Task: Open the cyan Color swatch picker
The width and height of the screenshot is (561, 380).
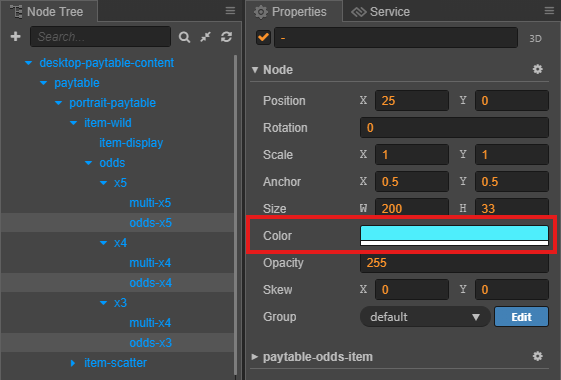Action: click(x=454, y=235)
